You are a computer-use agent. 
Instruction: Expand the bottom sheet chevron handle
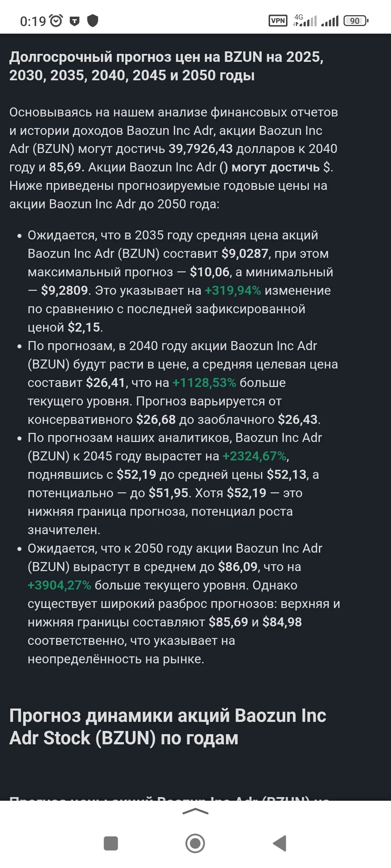[195, 812]
